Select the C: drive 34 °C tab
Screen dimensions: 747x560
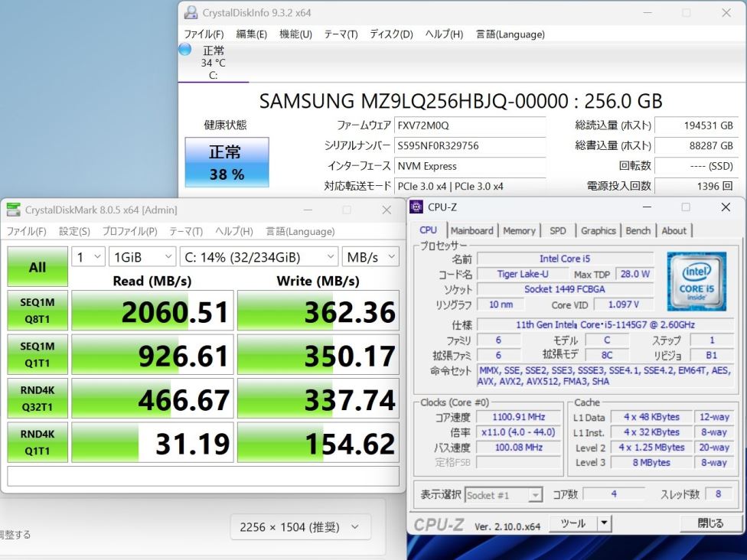[213, 63]
